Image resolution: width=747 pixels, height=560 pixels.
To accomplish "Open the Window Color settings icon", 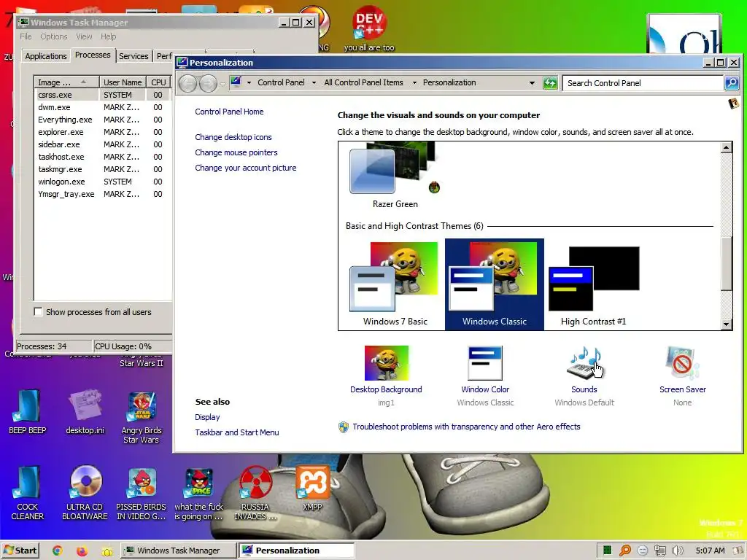I will (x=485, y=363).
